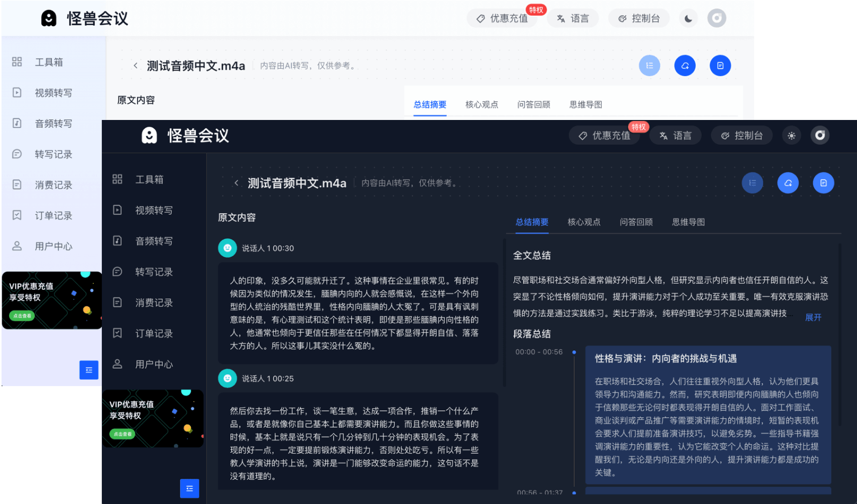Screen dimensions: 857x504
Task: Click the outline list circular icon
Action: pyautogui.click(x=753, y=183)
